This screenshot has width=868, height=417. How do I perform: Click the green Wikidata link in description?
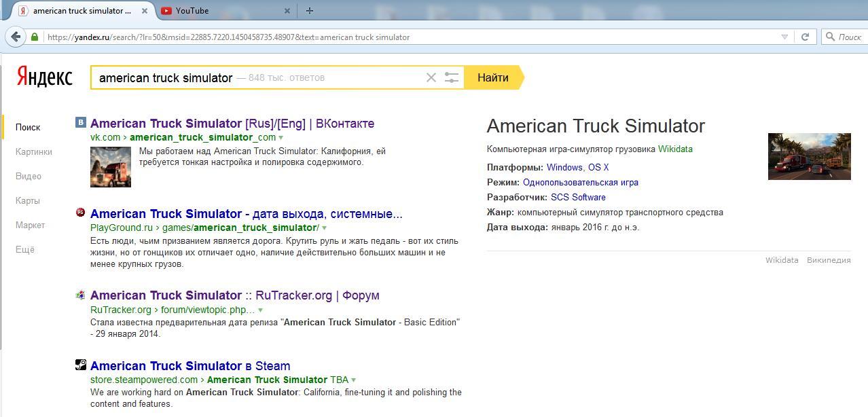pyautogui.click(x=675, y=149)
